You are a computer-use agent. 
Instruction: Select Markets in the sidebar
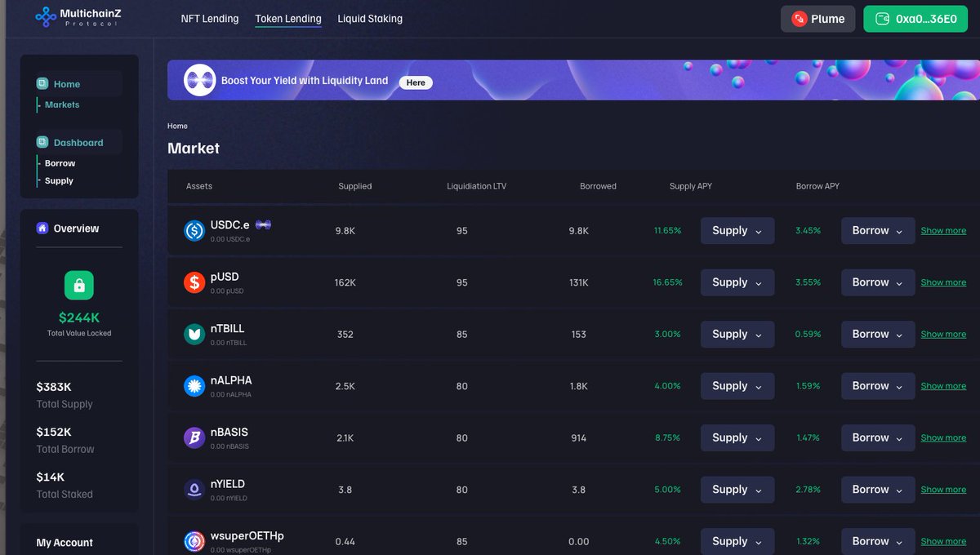[x=62, y=104]
